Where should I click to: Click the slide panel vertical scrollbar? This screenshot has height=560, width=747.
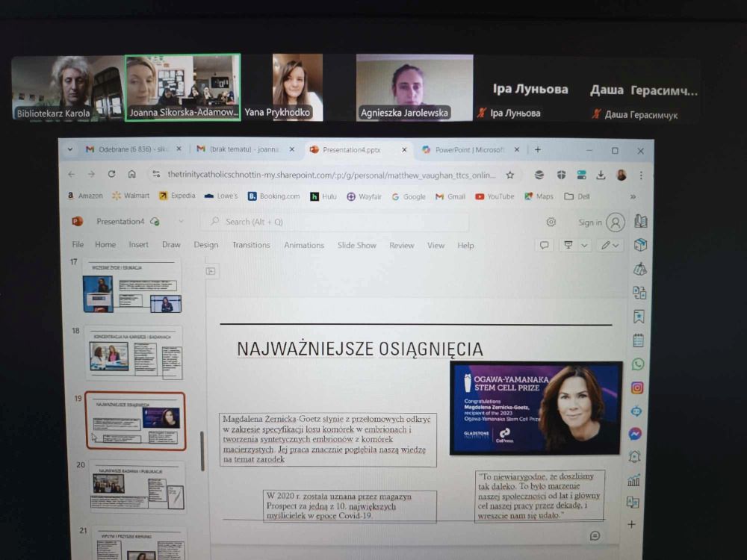[x=202, y=450]
